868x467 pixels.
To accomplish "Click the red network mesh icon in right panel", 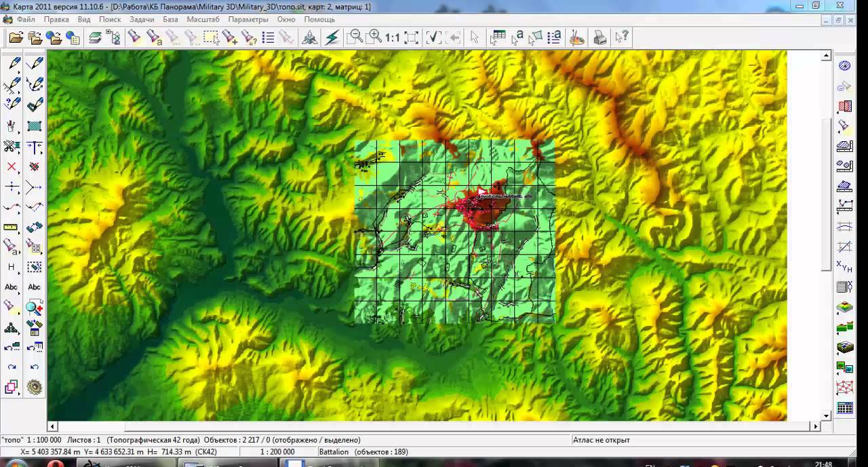I will [844, 388].
